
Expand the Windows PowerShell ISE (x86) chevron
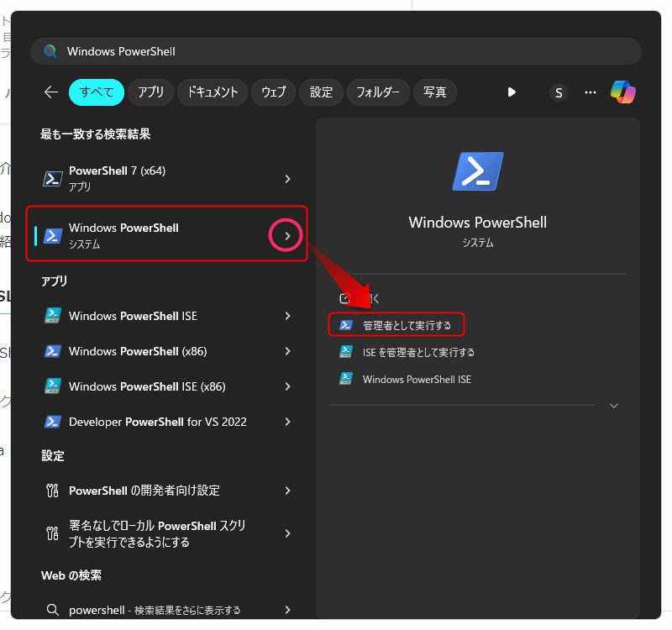[x=287, y=386]
